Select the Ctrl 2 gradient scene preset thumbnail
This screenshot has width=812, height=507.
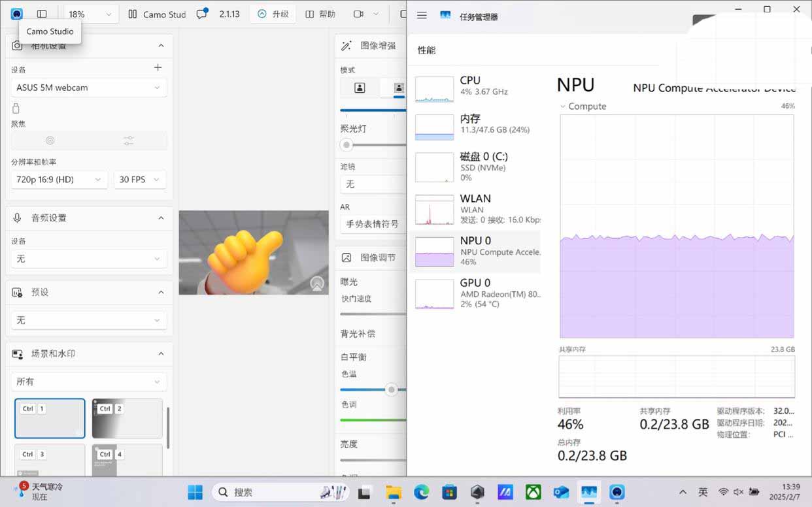point(126,418)
